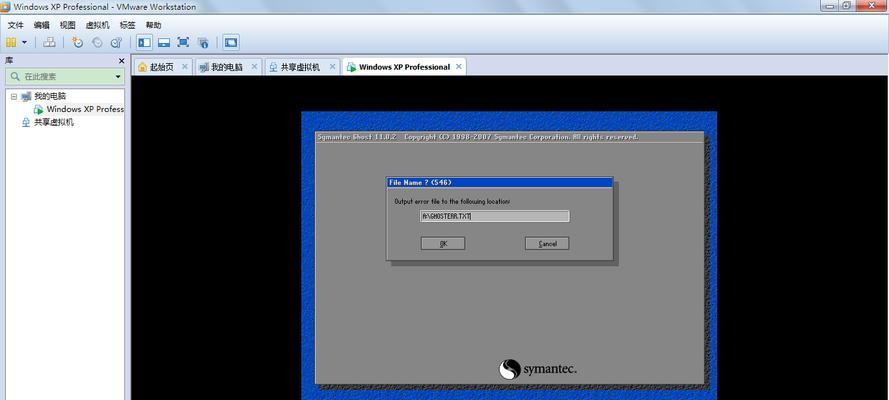Switch to the 我的电脑 tab
This screenshot has width=889, height=400.
pos(227,67)
